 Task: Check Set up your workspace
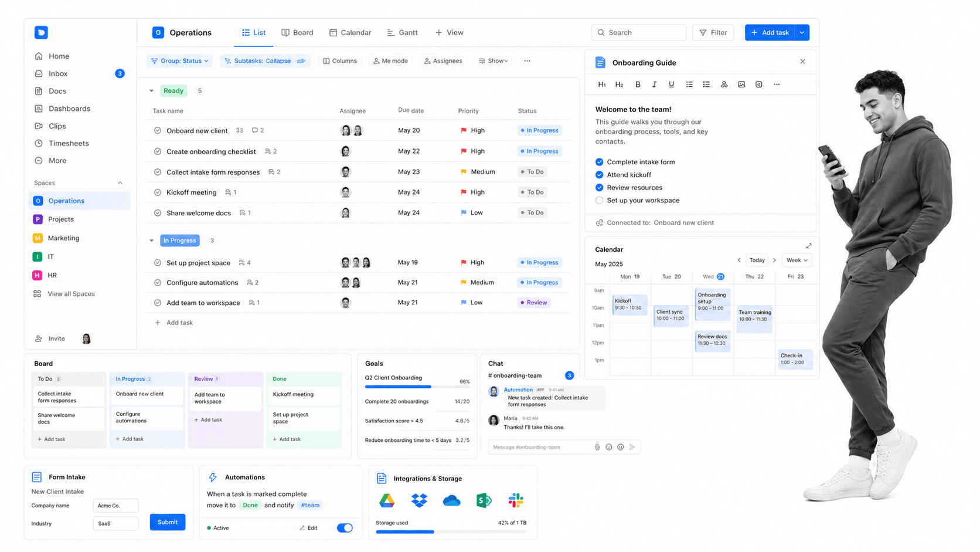click(x=599, y=201)
